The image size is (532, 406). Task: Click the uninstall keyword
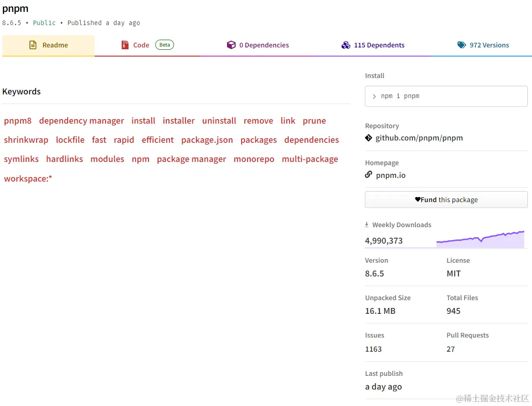click(219, 120)
